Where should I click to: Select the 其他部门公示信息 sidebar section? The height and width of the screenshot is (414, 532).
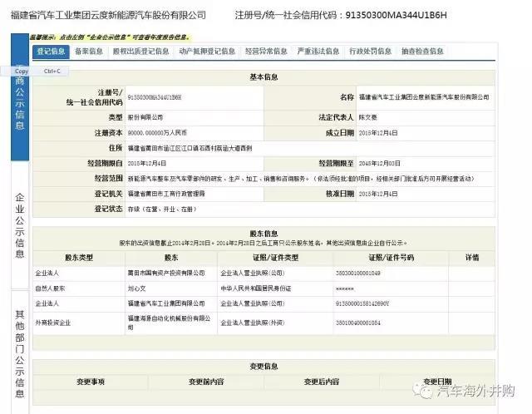point(20,353)
